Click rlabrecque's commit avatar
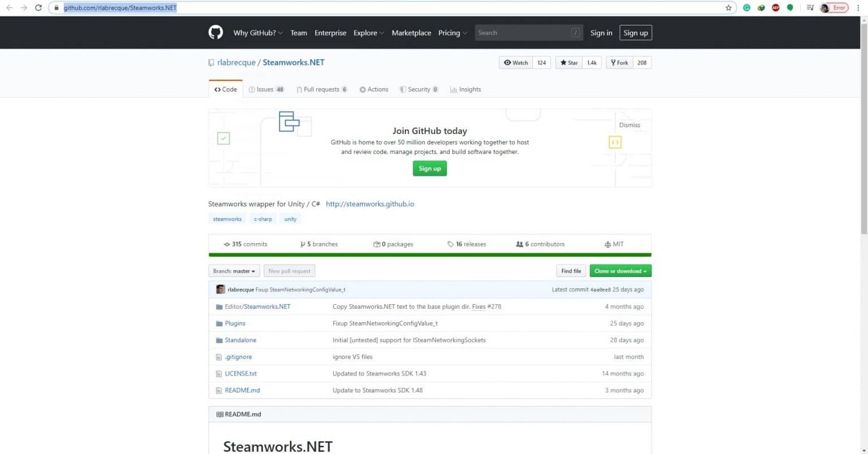Viewport: 868px width, 454px height. (x=220, y=289)
